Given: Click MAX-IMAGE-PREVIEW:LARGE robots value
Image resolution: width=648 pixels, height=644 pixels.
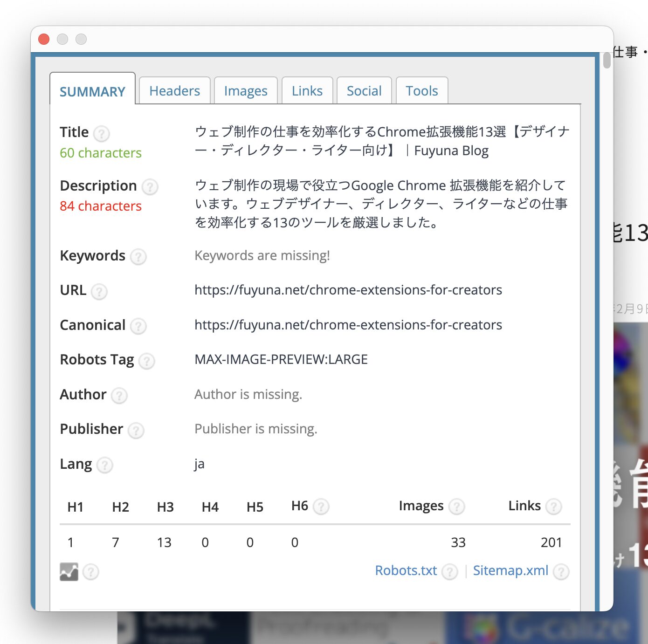Looking at the screenshot, I should click(281, 359).
